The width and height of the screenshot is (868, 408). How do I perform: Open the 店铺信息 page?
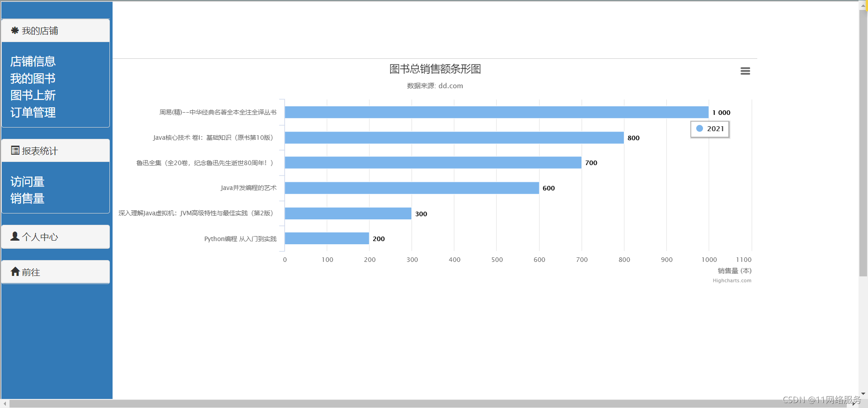point(33,61)
